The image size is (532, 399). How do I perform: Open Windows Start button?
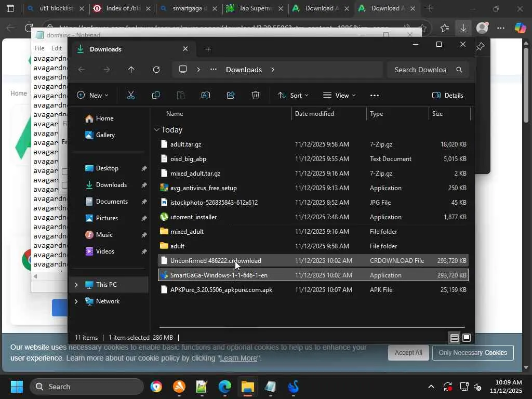click(x=17, y=387)
